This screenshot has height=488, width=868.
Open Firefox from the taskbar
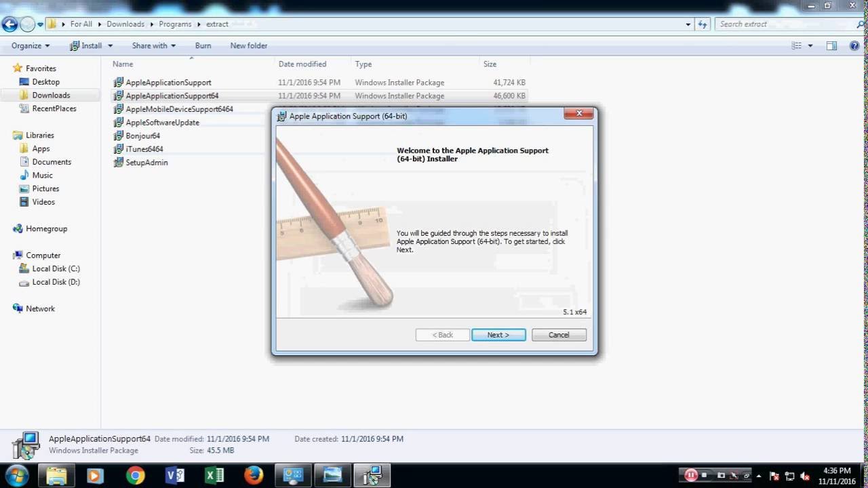254,476
